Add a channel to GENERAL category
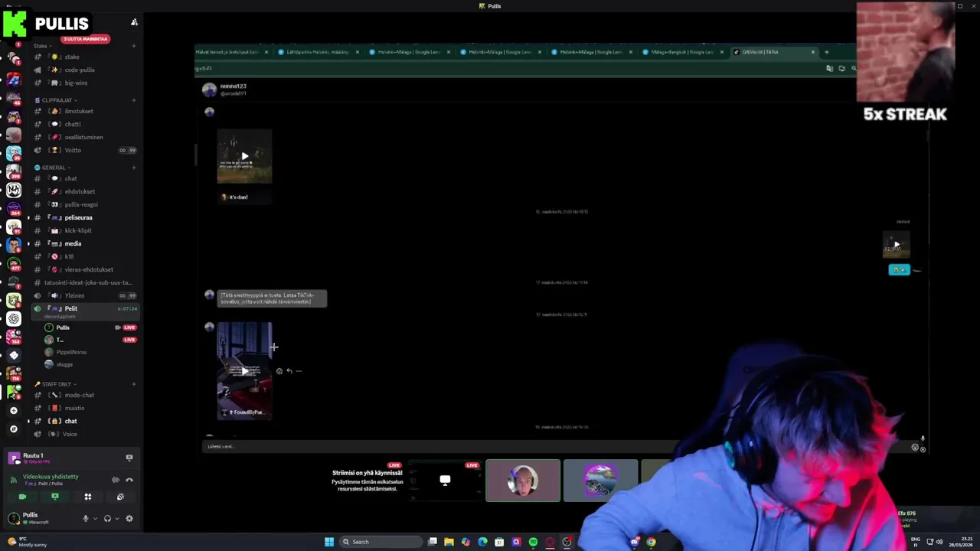Screen dimensions: 980x551 pos(134,168)
